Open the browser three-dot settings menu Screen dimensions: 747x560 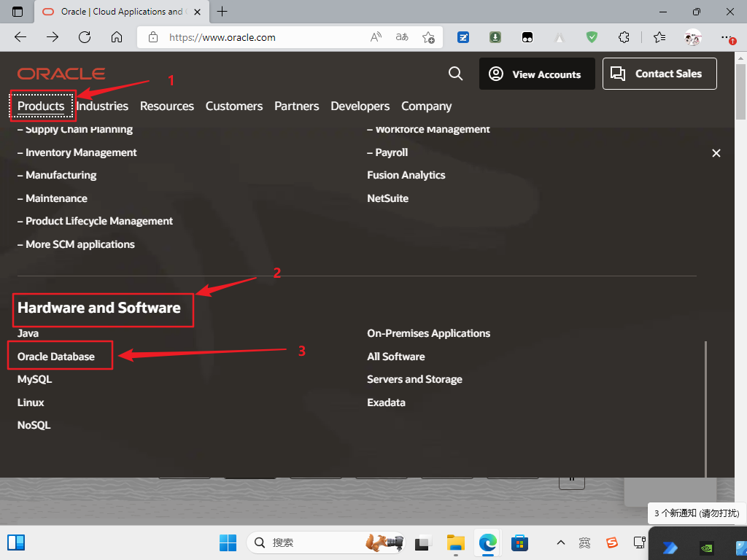[727, 36]
